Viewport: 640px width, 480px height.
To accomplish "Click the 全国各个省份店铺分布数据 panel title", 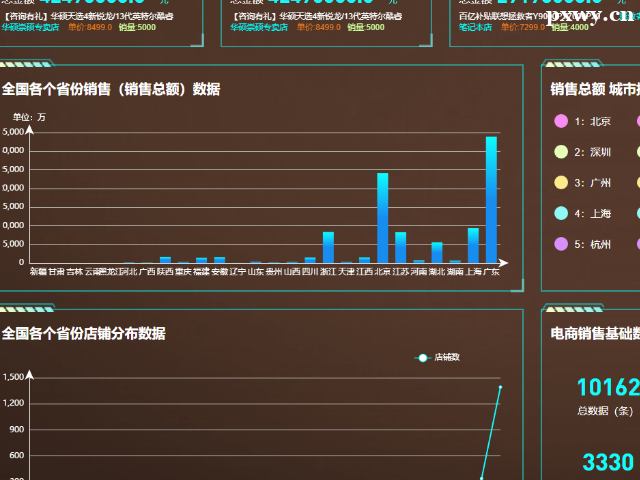I will 84,333.
